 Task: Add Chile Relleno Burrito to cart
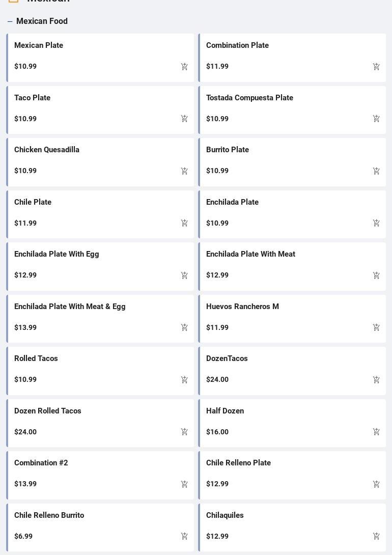184,536
